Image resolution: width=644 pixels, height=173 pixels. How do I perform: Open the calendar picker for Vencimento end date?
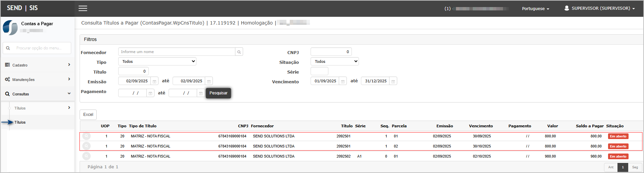pos(393,81)
